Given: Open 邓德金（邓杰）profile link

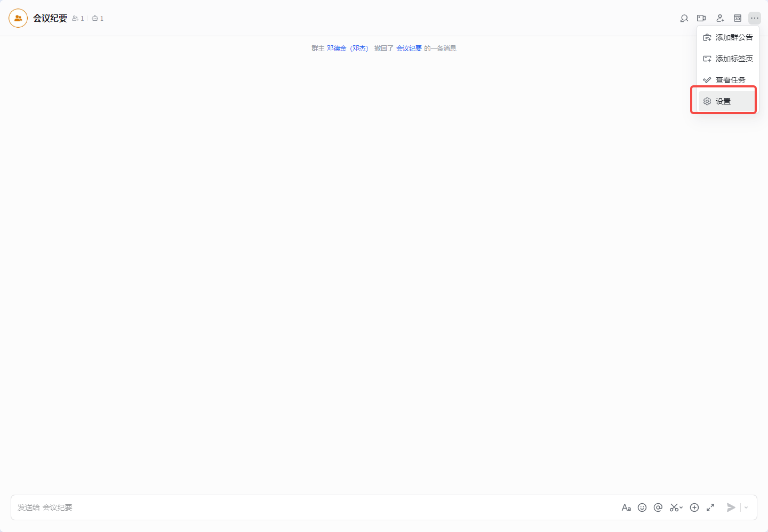Looking at the screenshot, I should (348, 49).
